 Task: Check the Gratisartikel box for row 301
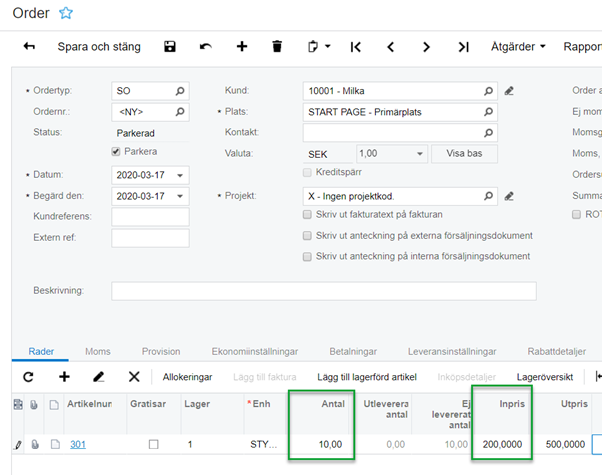click(x=153, y=444)
